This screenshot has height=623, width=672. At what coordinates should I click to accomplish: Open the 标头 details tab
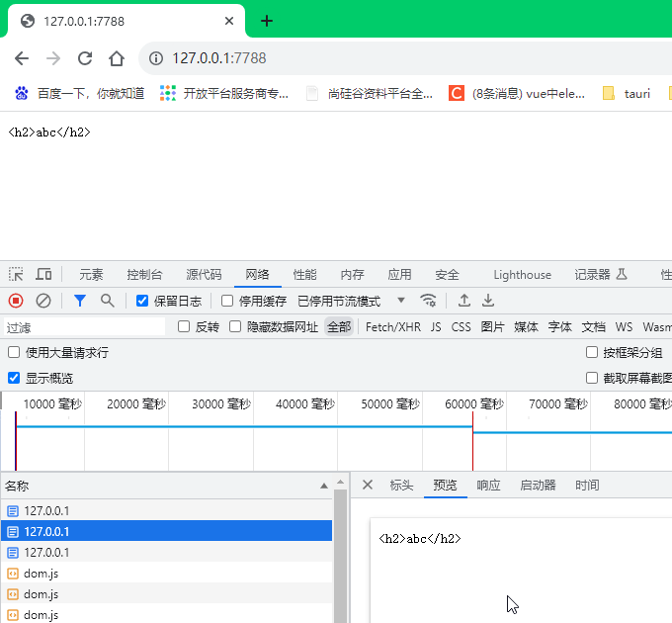pos(401,486)
